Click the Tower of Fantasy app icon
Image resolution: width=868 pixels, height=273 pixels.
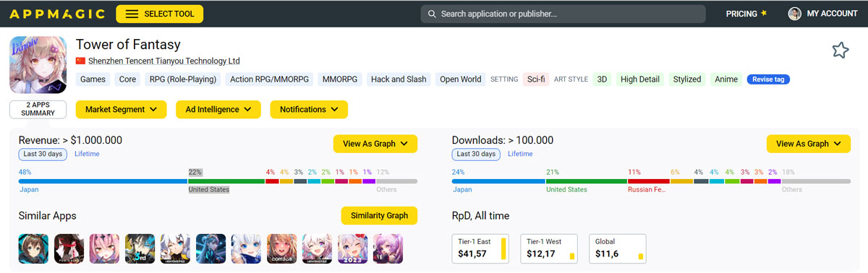(x=38, y=64)
